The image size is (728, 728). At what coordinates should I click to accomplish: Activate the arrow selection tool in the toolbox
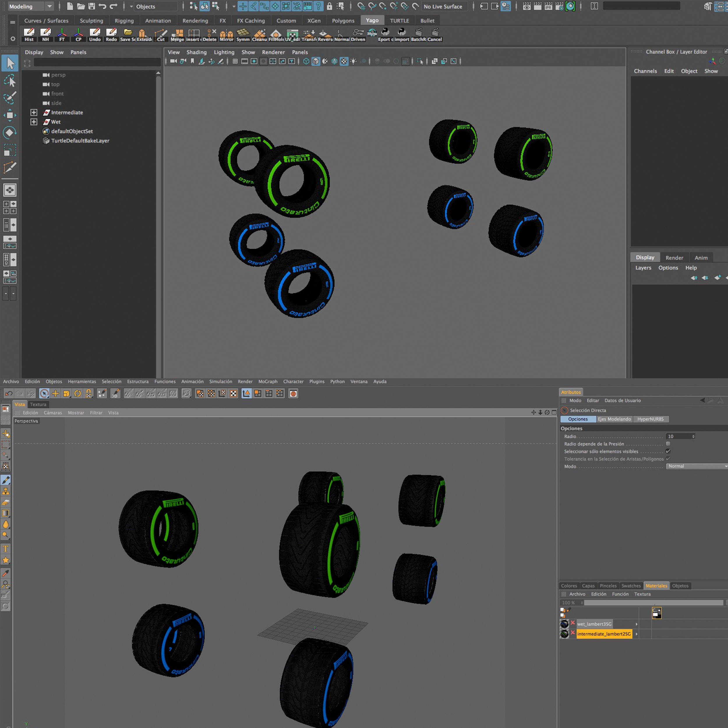pyautogui.click(x=10, y=63)
